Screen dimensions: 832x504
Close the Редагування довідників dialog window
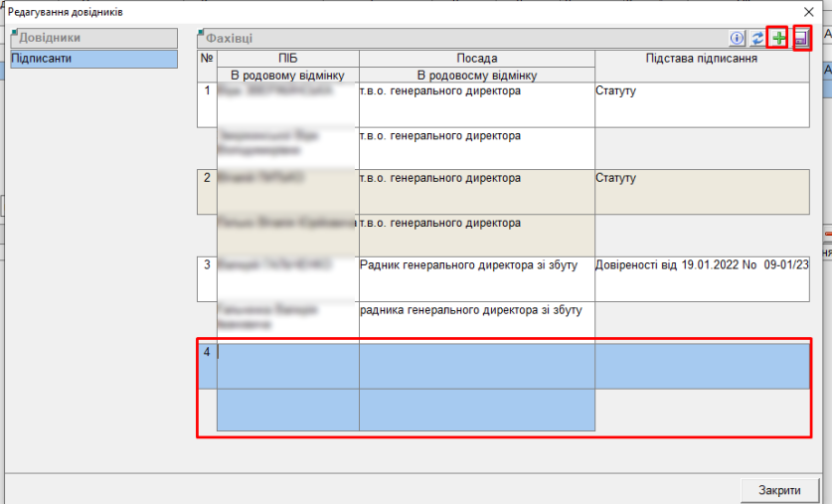807,11
